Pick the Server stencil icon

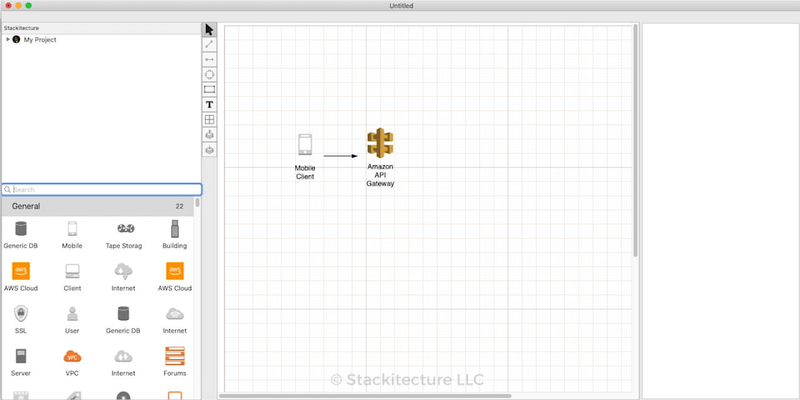click(x=20, y=356)
